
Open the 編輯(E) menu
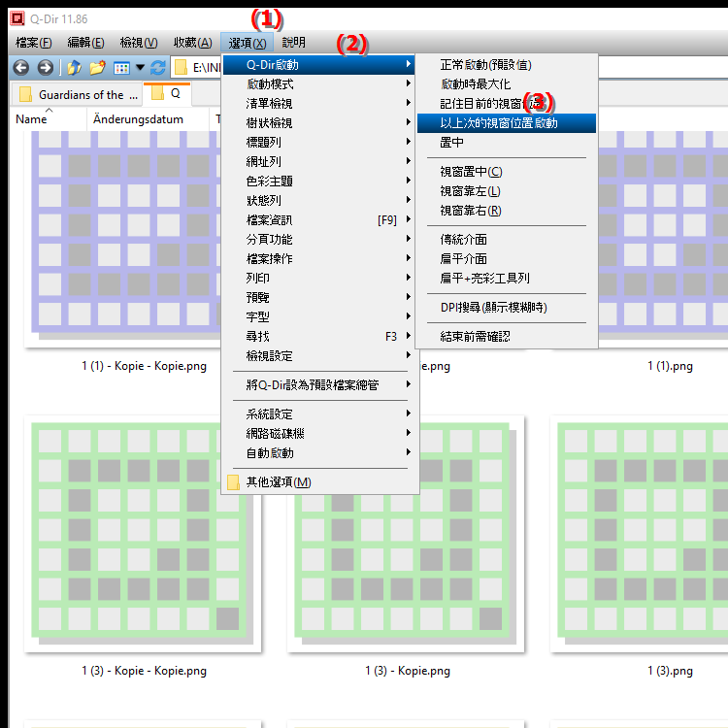[85, 43]
